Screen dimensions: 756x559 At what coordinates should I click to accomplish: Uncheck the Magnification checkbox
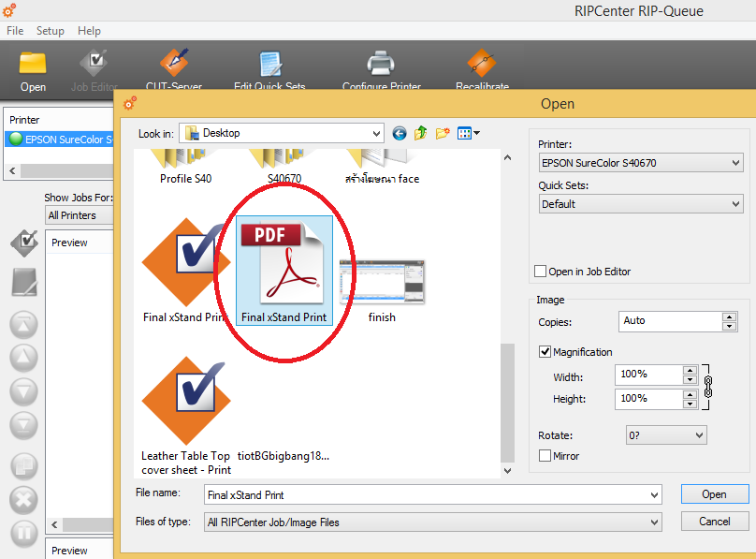(545, 352)
